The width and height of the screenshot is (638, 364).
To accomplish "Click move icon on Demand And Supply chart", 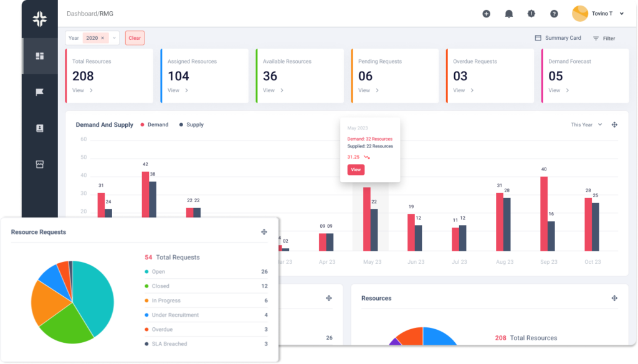I will coord(614,124).
